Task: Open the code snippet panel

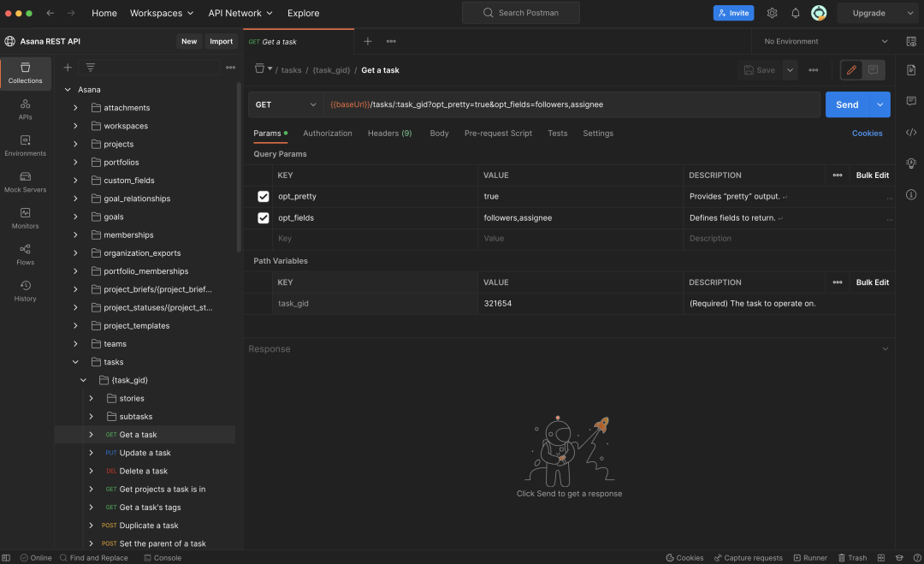Action: point(911,132)
